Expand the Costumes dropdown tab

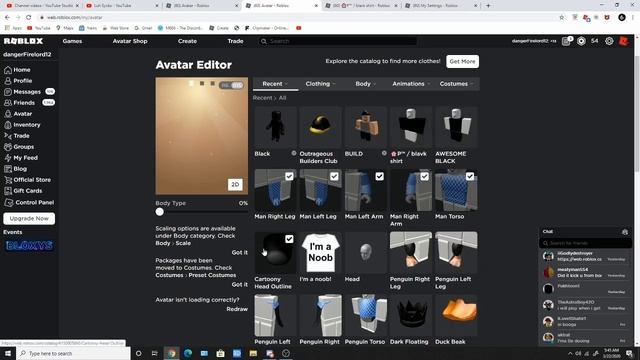pos(456,84)
